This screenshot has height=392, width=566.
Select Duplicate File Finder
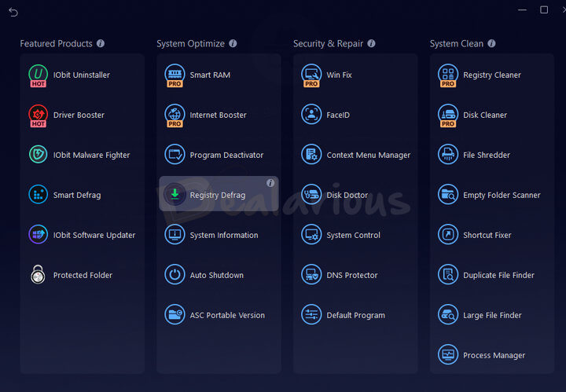(498, 276)
